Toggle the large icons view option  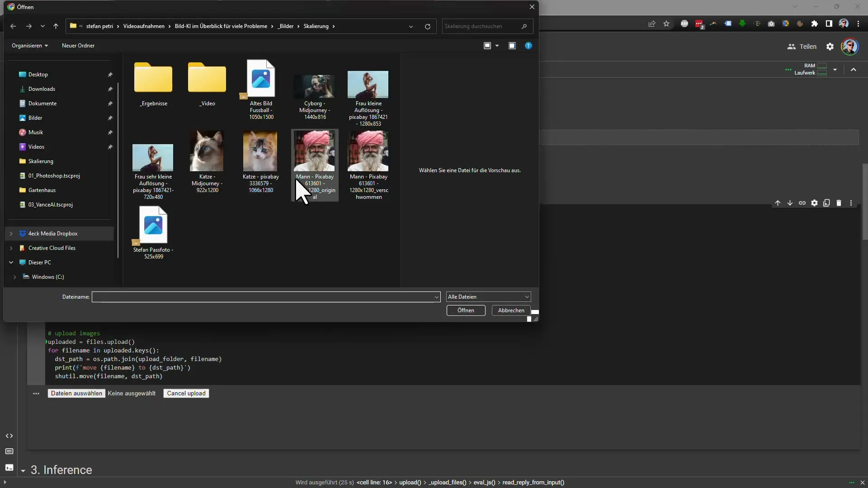[x=496, y=45]
